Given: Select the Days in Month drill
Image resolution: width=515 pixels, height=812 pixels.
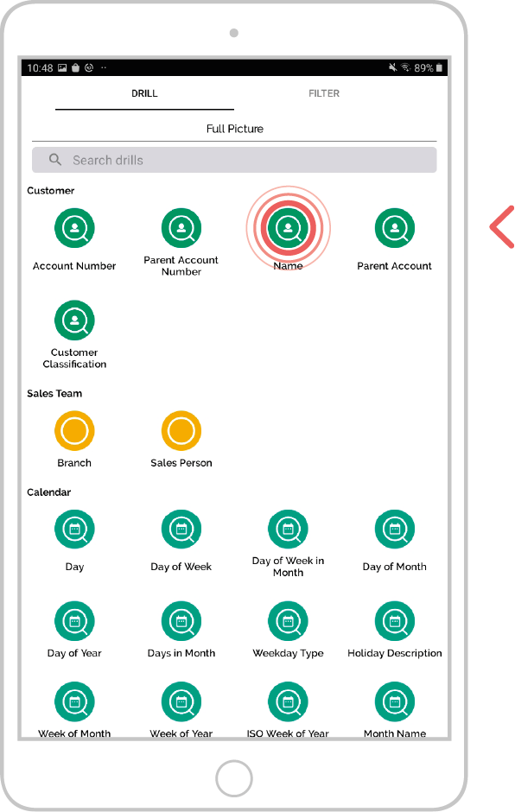Looking at the screenshot, I should click(x=181, y=621).
